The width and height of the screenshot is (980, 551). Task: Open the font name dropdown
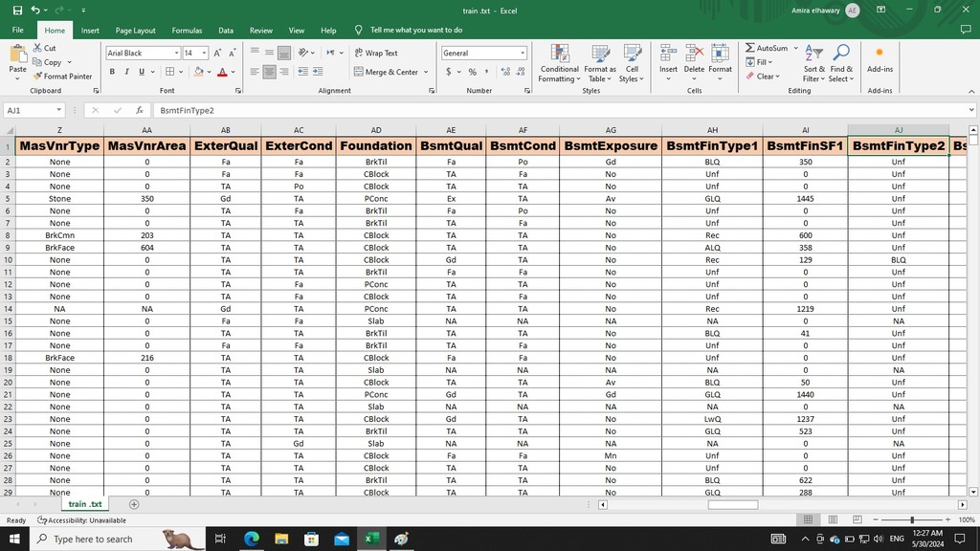tap(177, 54)
